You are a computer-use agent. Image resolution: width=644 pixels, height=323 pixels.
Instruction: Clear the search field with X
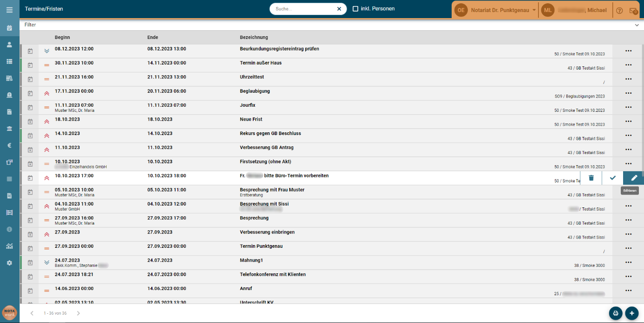(339, 9)
